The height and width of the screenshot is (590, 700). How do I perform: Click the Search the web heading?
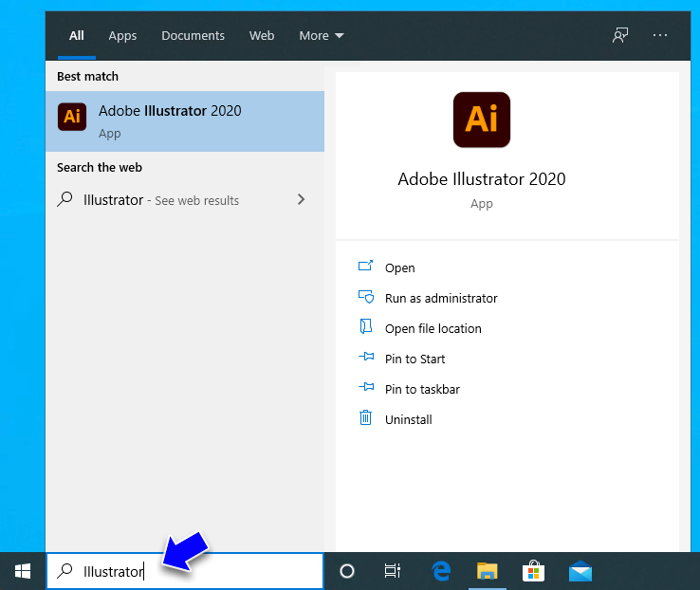(99, 167)
